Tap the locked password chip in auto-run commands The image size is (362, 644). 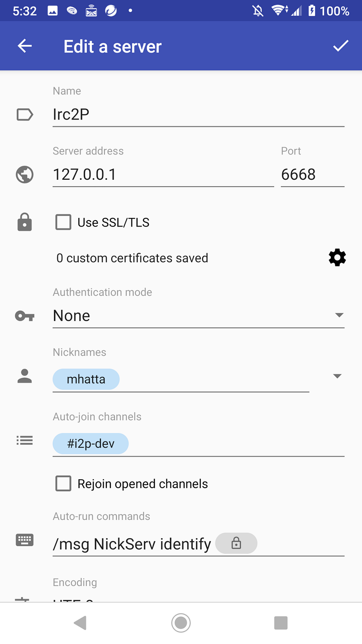coord(236,543)
